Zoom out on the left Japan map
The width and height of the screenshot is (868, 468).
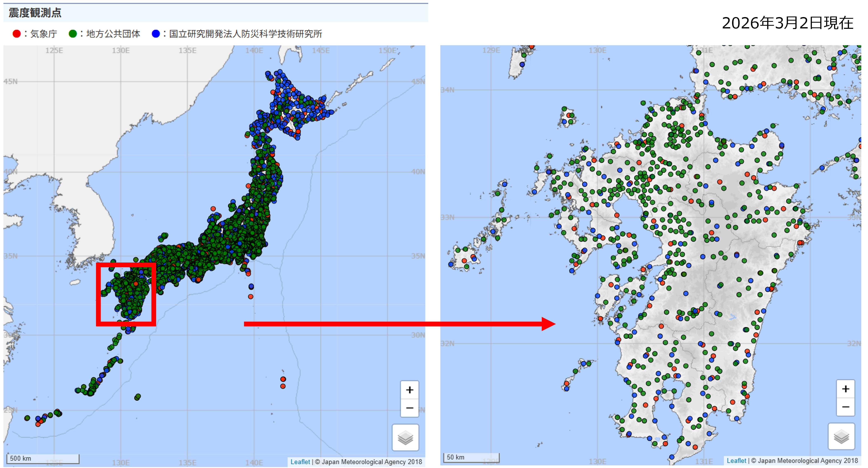pyautogui.click(x=409, y=408)
